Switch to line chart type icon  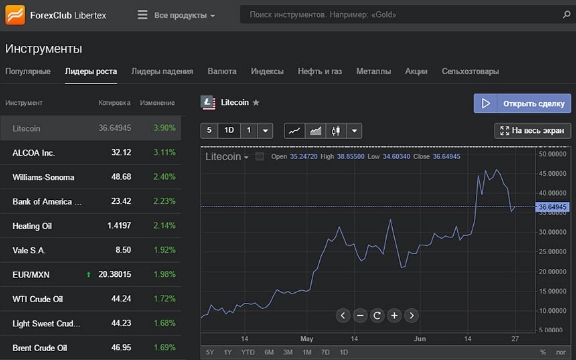(x=295, y=131)
